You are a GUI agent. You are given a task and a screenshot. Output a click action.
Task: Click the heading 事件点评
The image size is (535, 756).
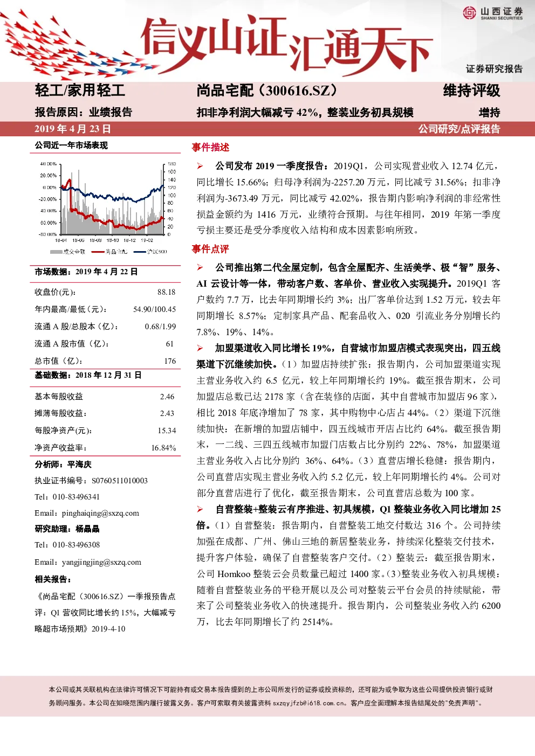pos(210,249)
